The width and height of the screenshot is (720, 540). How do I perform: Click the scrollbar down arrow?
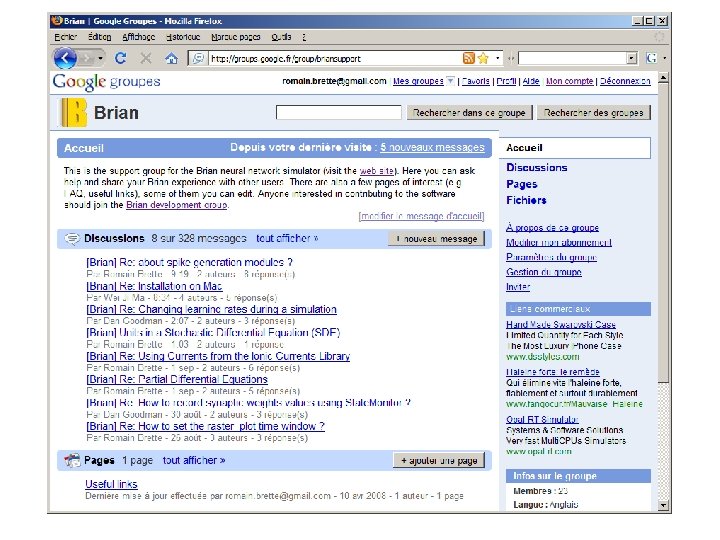click(663, 506)
